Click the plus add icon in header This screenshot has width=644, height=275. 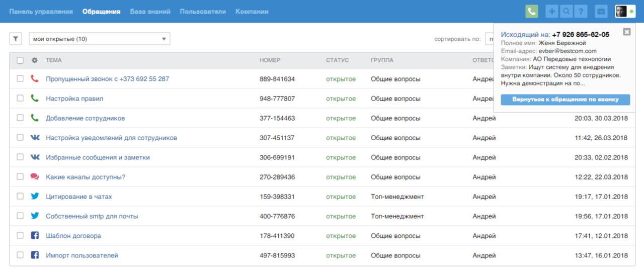(552, 12)
